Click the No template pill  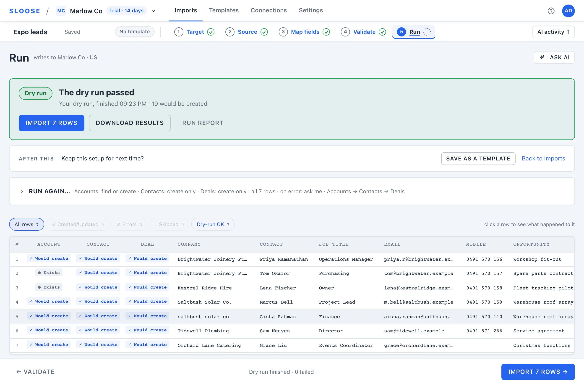coord(135,31)
